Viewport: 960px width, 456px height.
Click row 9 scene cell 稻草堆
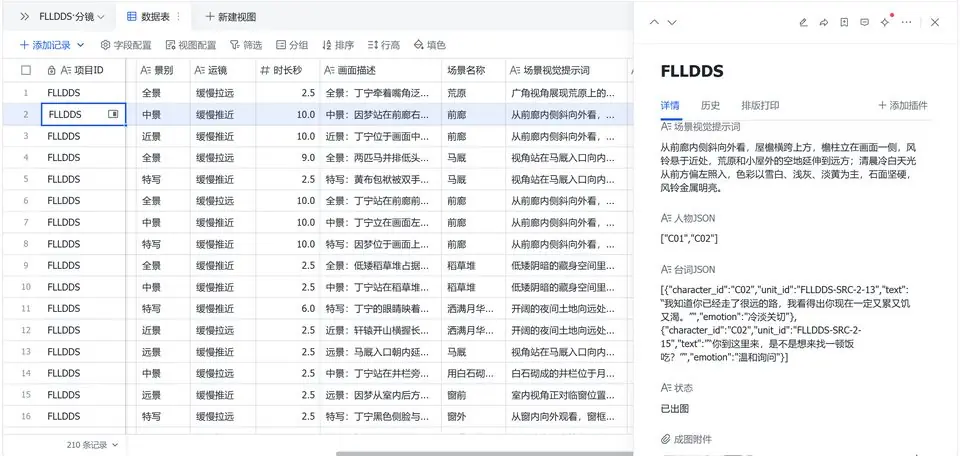click(x=473, y=266)
